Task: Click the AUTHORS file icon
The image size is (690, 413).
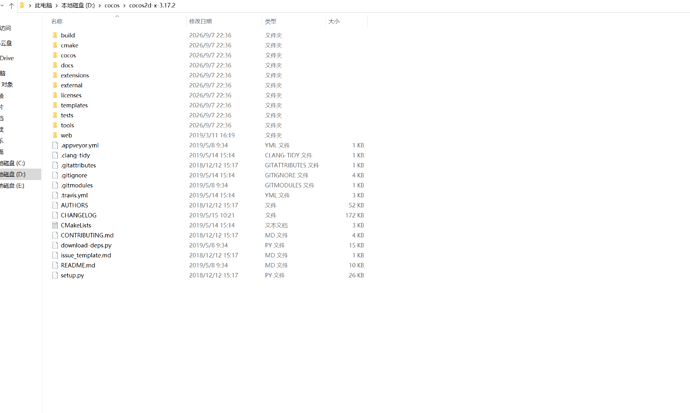Action: pyautogui.click(x=55, y=205)
